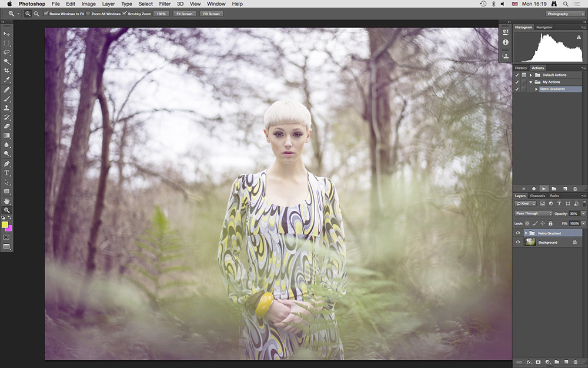588x368 pixels.
Task: Click the add layer style fx icon
Action: point(529,362)
